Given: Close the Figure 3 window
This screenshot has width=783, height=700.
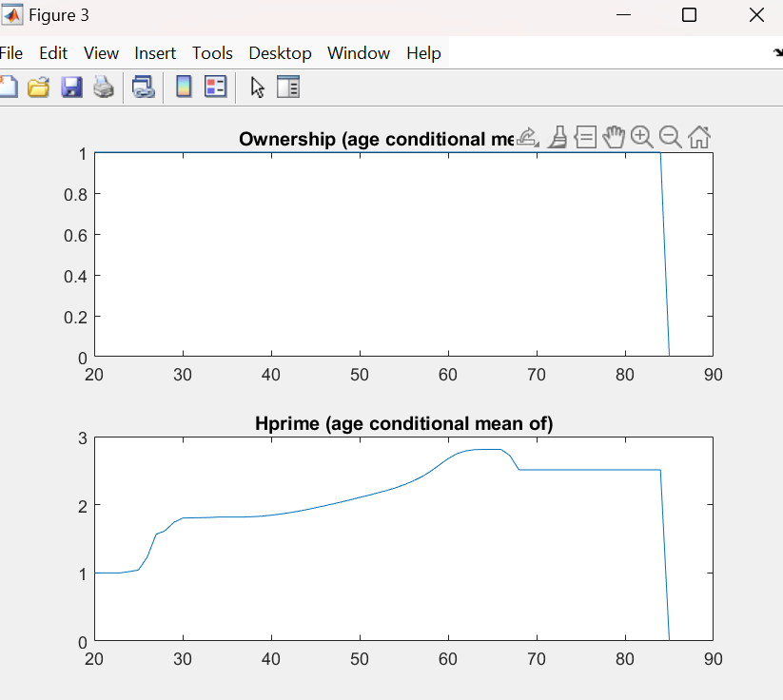Looking at the screenshot, I should (756, 15).
